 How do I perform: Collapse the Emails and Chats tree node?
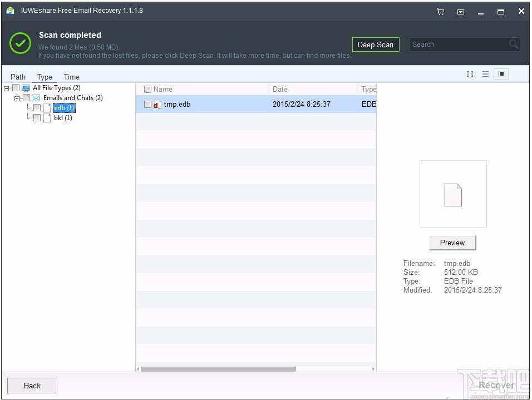tap(17, 98)
